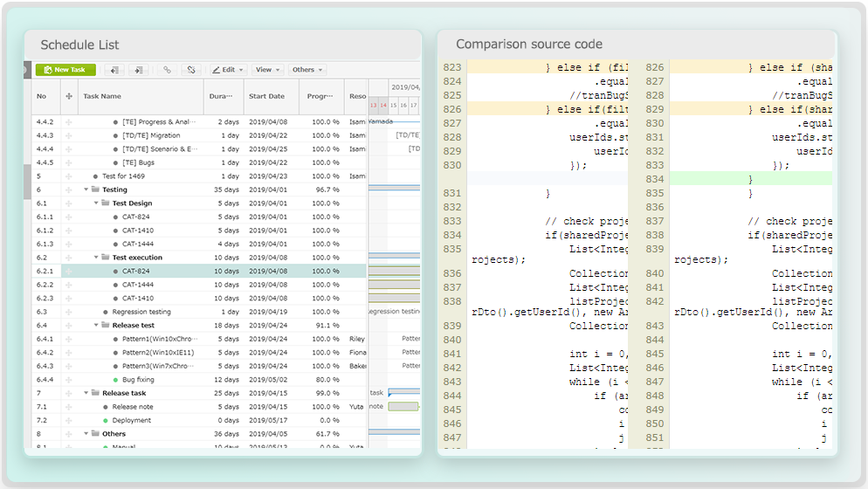Screen dimensions: 868x489
Task: Click the Start Date column header
Action: 267,96
